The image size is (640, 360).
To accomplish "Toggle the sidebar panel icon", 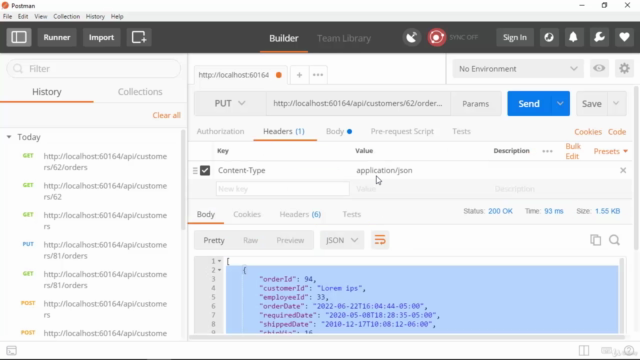I will click(19, 37).
